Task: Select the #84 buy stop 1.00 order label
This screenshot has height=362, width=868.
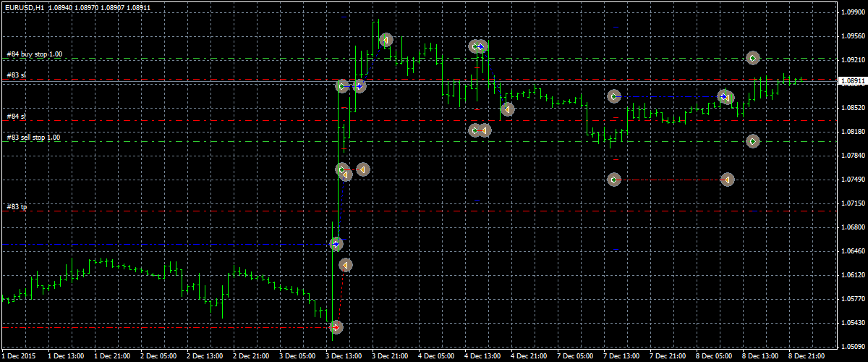Action: [34, 54]
